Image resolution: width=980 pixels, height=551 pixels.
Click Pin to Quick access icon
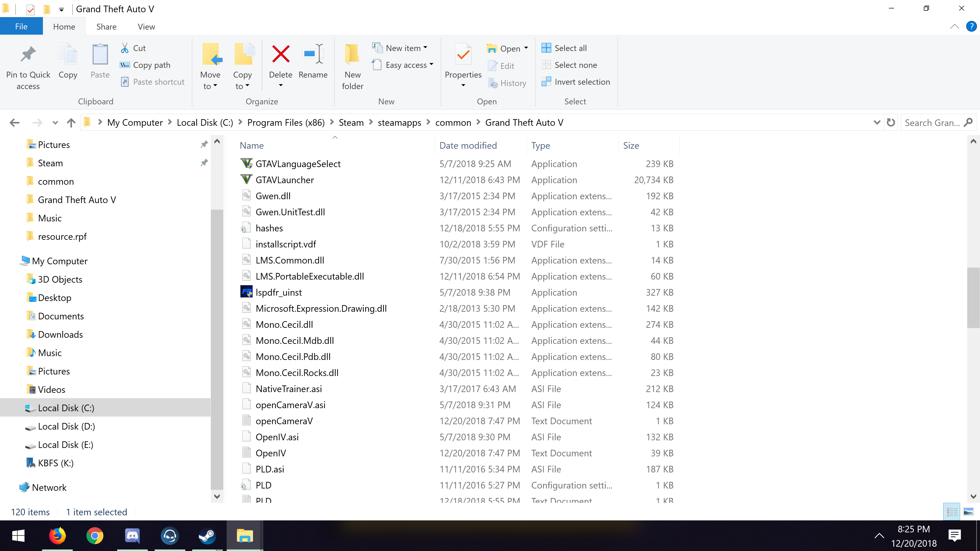28,54
